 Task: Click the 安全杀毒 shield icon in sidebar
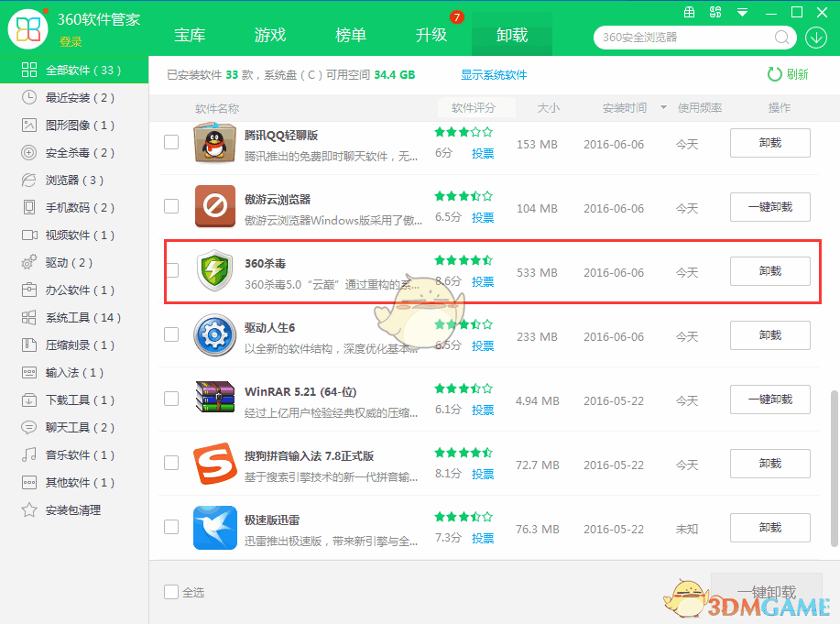(29, 153)
